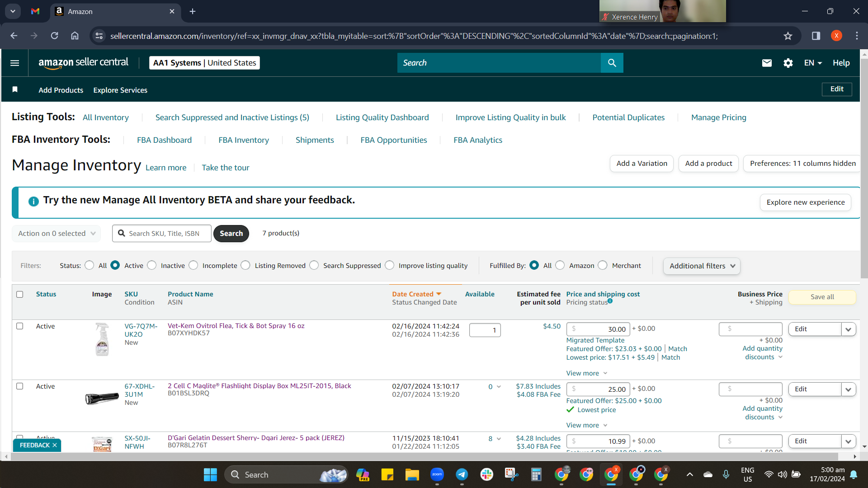
Task: Switch to the Gmail pinned tab
Action: pyautogui.click(x=35, y=11)
